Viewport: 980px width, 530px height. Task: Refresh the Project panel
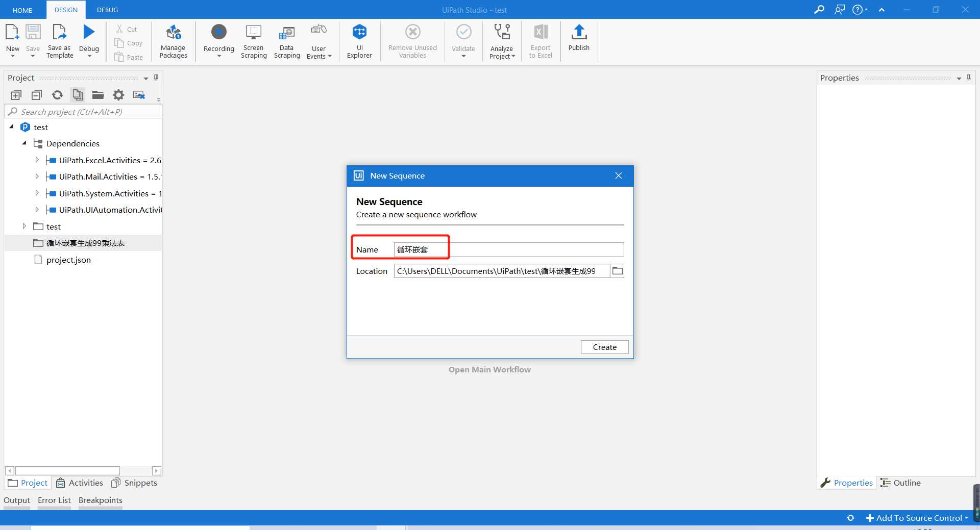pyautogui.click(x=57, y=95)
